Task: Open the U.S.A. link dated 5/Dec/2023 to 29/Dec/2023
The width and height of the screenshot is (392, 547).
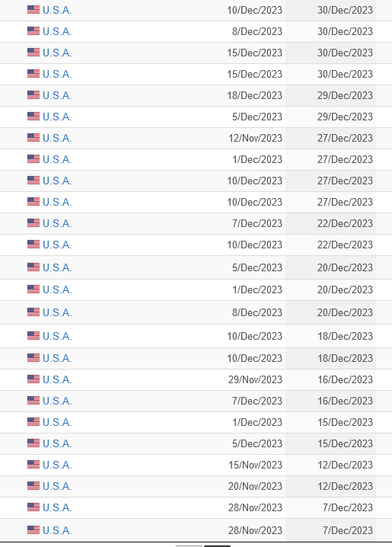Action: [x=57, y=117]
